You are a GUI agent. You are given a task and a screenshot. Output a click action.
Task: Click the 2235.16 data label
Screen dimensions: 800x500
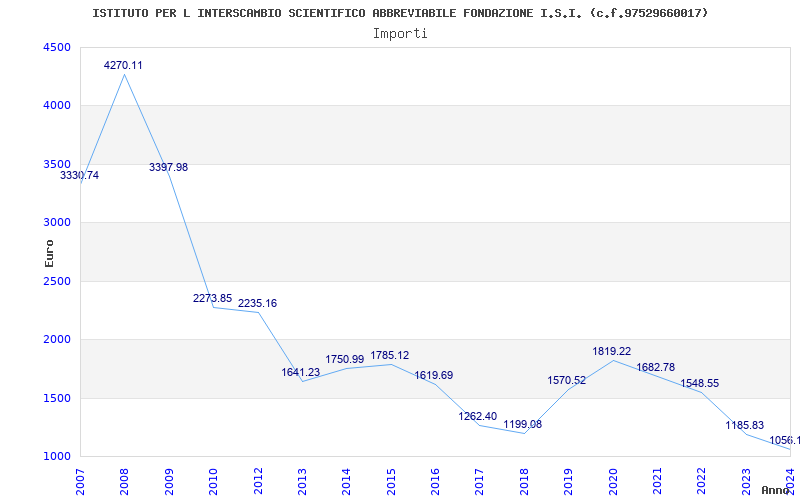[258, 304]
